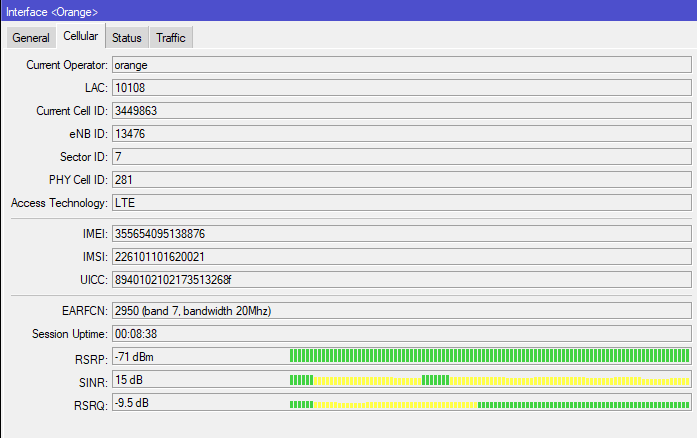Click the IMSI field 226101101620021
The height and width of the screenshot is (438, 697).
point(402,257)
